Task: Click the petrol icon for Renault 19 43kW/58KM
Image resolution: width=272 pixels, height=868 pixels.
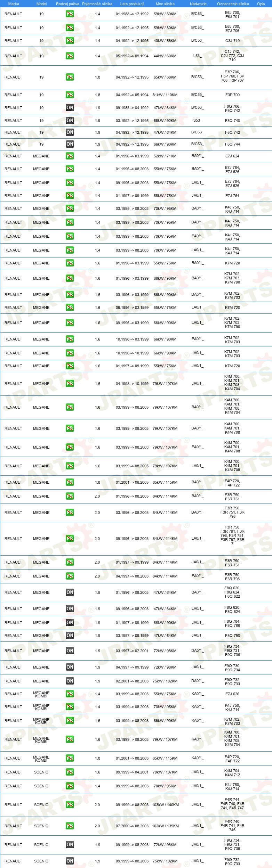Action: 70,41
